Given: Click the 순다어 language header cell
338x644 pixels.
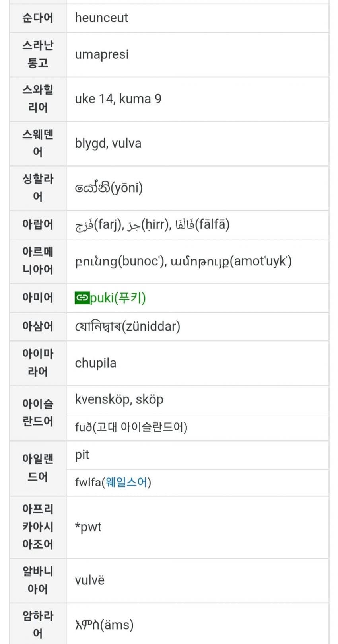Looking at the screenshot, I should (38, 18).
